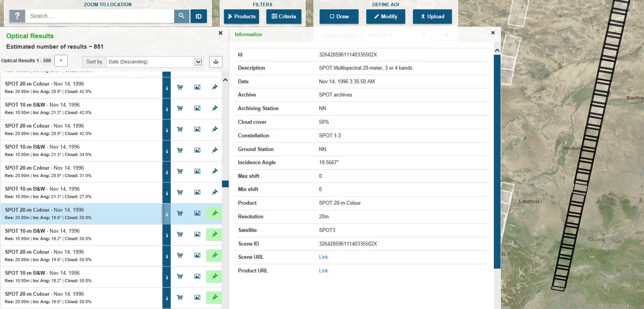Click the Information panel heading
The width and height of the screenshot is (644, 309).
click(248, 34)
